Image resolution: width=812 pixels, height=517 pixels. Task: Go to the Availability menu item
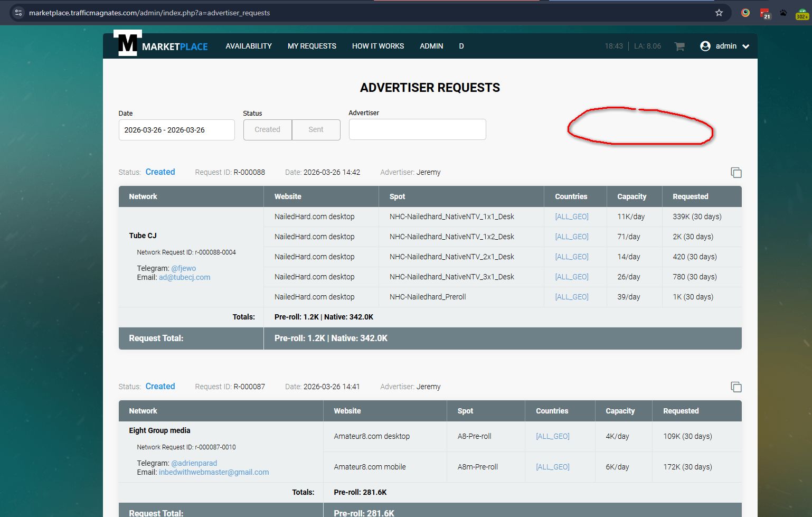(249, 46)
